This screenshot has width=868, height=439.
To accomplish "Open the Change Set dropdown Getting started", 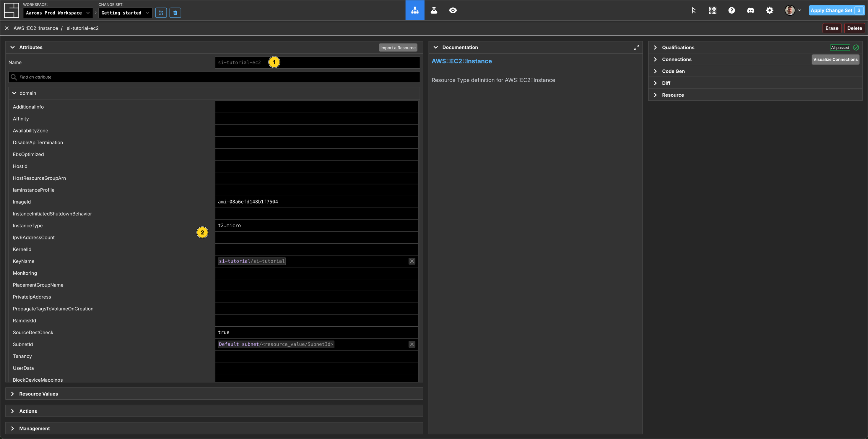I will click(x=125, y=13).
